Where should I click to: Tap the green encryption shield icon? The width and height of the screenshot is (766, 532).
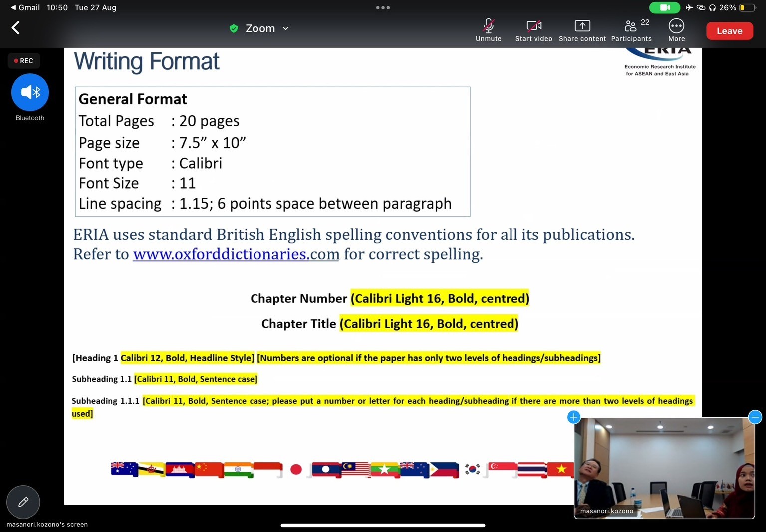pyautogui.click(x=234, y=28)
